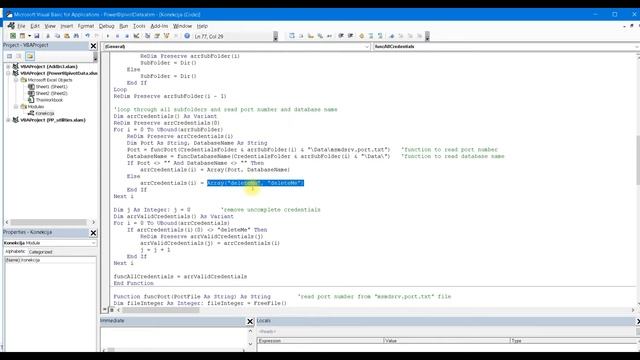Close the Immediate window pane
Viewport: 640px width, 360px height.
pyautogui.click(x=250, y=322)
